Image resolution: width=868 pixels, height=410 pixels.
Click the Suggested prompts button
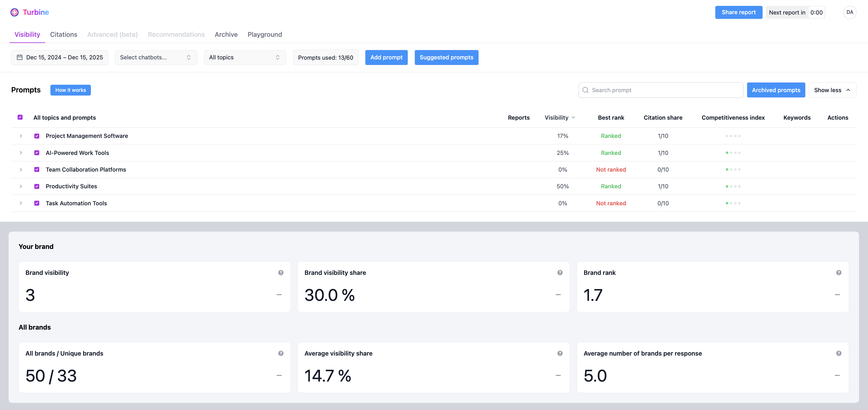click(x=446, y=57)
